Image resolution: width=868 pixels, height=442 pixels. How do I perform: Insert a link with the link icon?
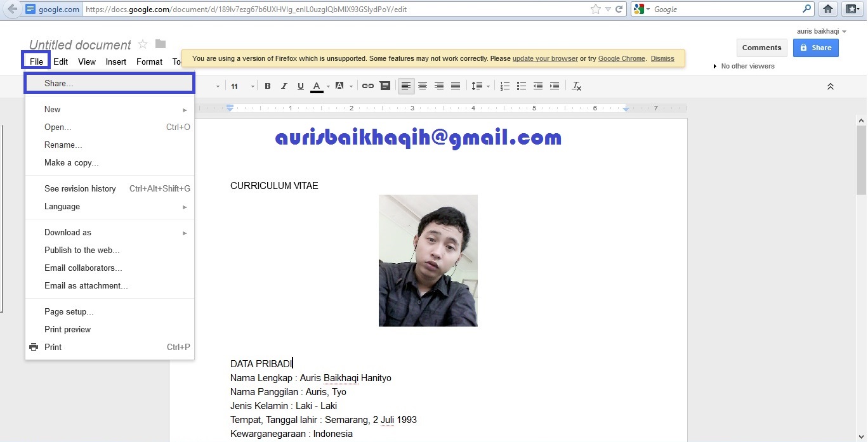coord(368,86)
